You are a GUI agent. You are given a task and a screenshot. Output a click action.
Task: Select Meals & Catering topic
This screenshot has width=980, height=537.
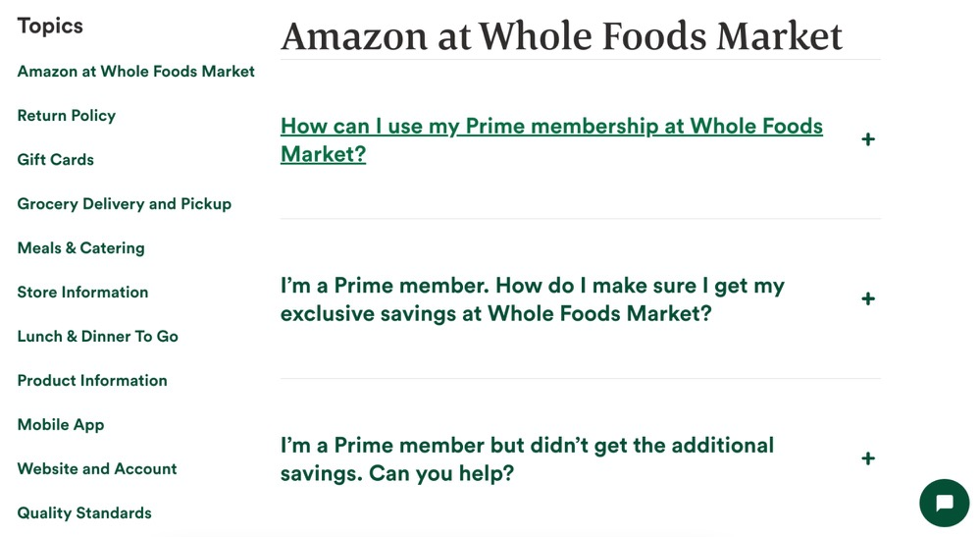pos(80,248)
